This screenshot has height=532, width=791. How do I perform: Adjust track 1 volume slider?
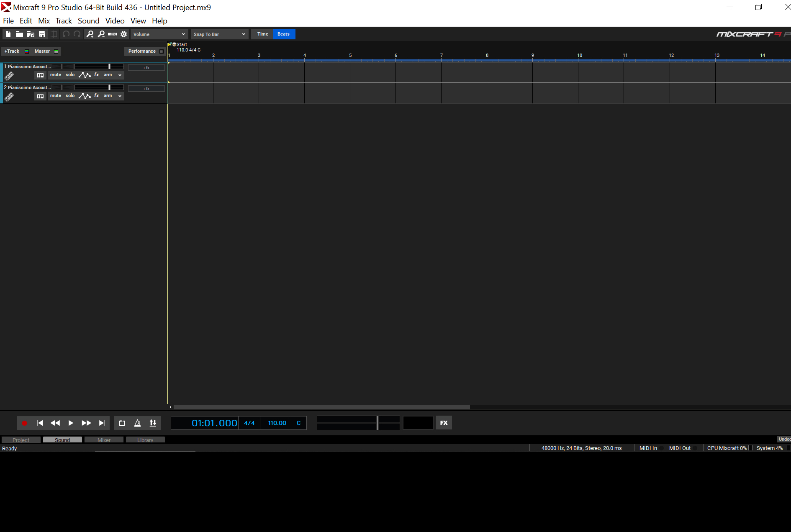click(x=99, y=67)
